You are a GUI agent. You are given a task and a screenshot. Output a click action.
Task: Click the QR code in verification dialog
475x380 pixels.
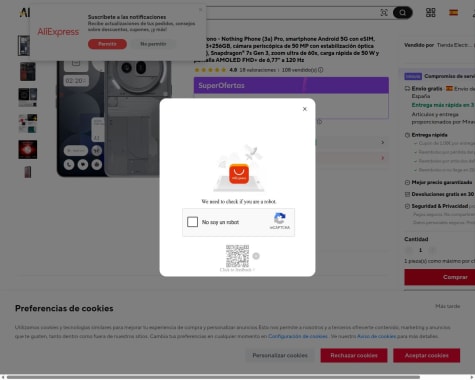point(237,256)
